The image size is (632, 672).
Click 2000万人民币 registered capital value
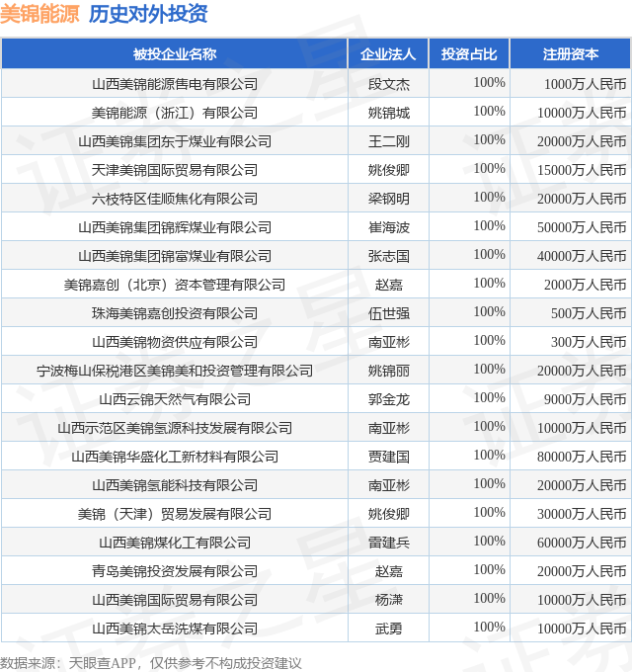tap(585, 285)
